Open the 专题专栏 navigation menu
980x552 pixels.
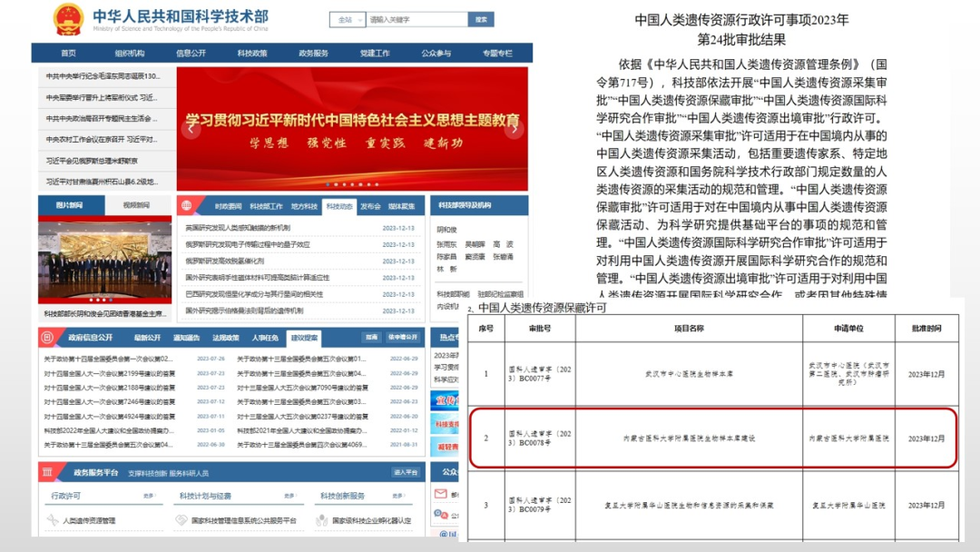click(x=497, y=54)
